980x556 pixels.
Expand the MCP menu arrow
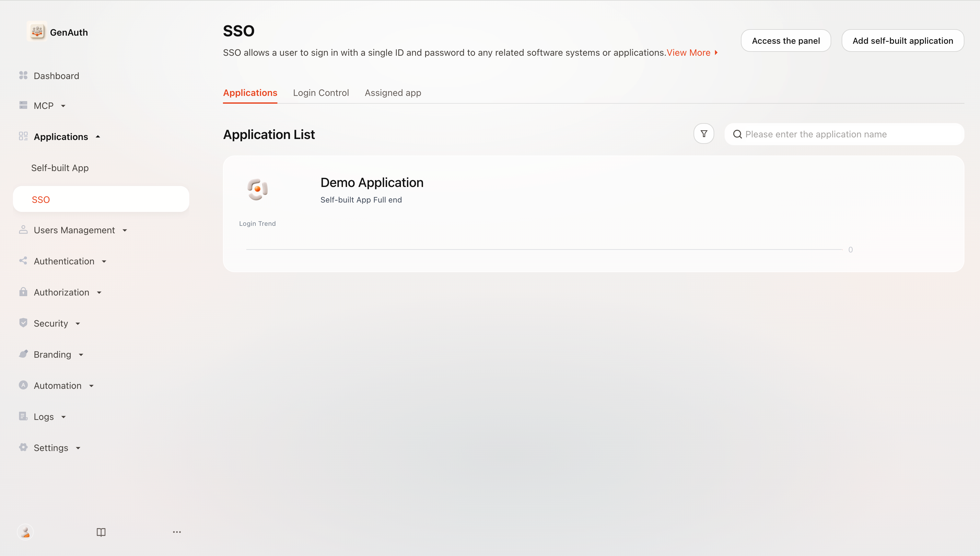64,106
